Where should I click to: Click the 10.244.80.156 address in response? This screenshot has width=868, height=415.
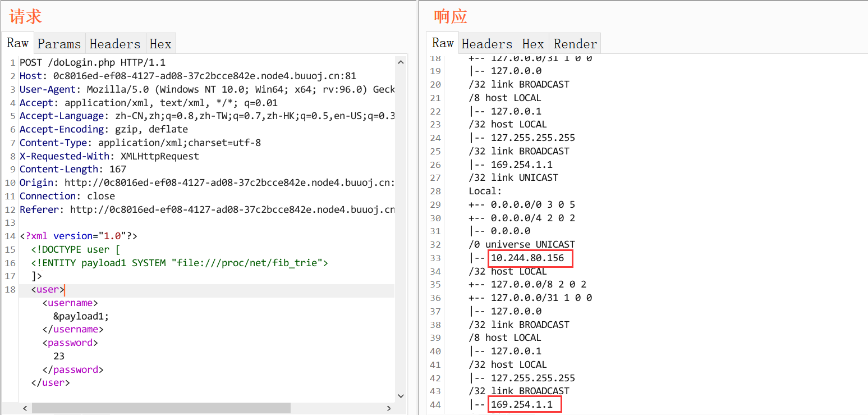coord(527,258)
